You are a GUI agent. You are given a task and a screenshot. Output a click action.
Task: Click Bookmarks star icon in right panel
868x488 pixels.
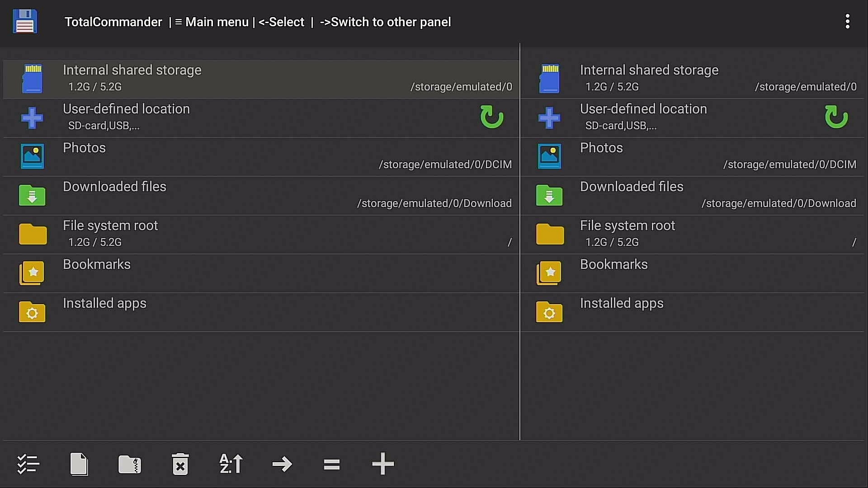[549, 273]
